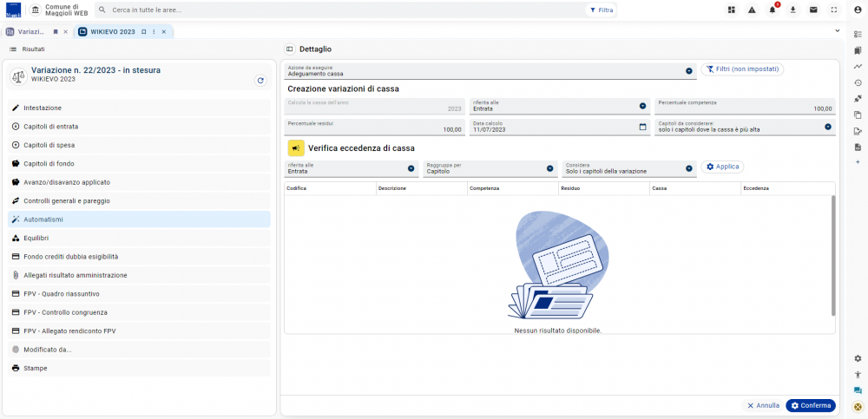Open FPV - Quadro riassuntivo

(139, 294)
